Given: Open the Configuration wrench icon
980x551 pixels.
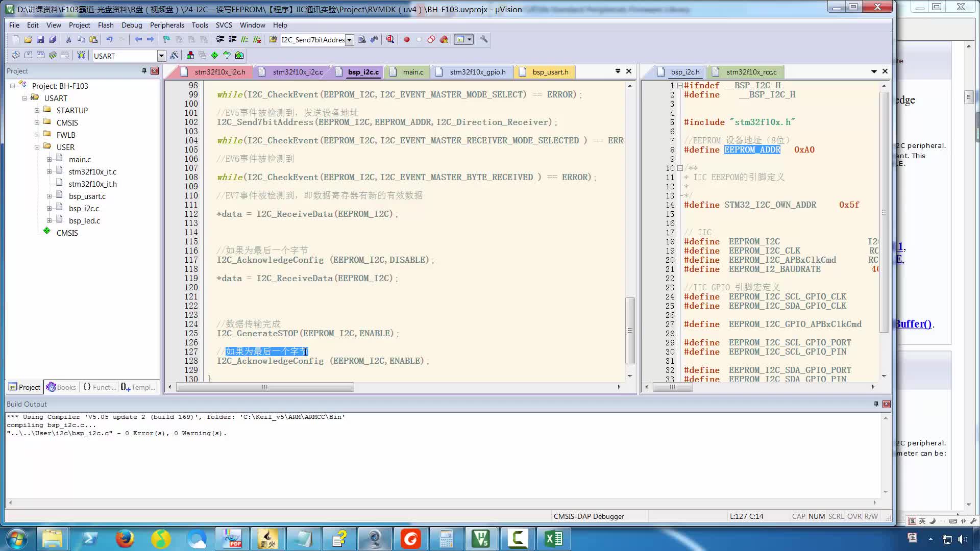Looking at the screenshot, I should (484, 39).
